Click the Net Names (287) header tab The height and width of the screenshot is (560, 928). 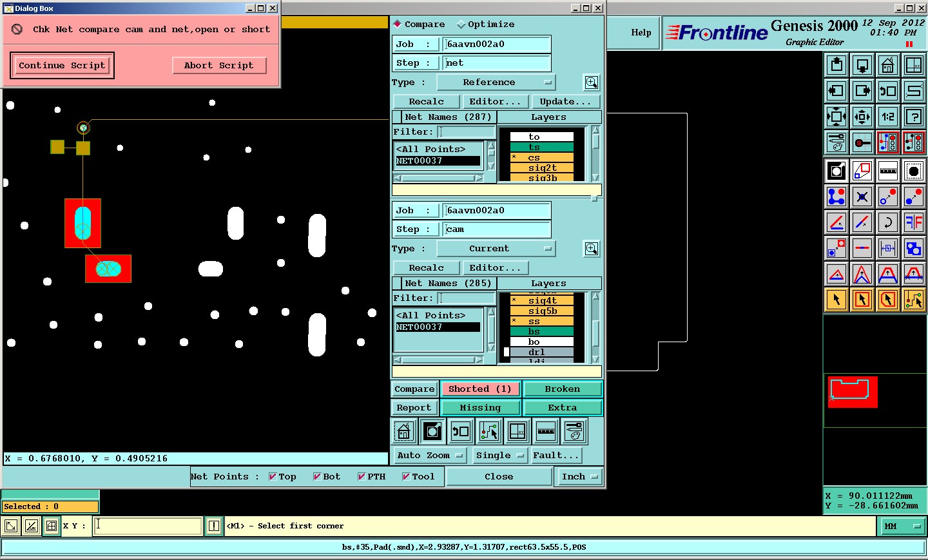[447, 117]
